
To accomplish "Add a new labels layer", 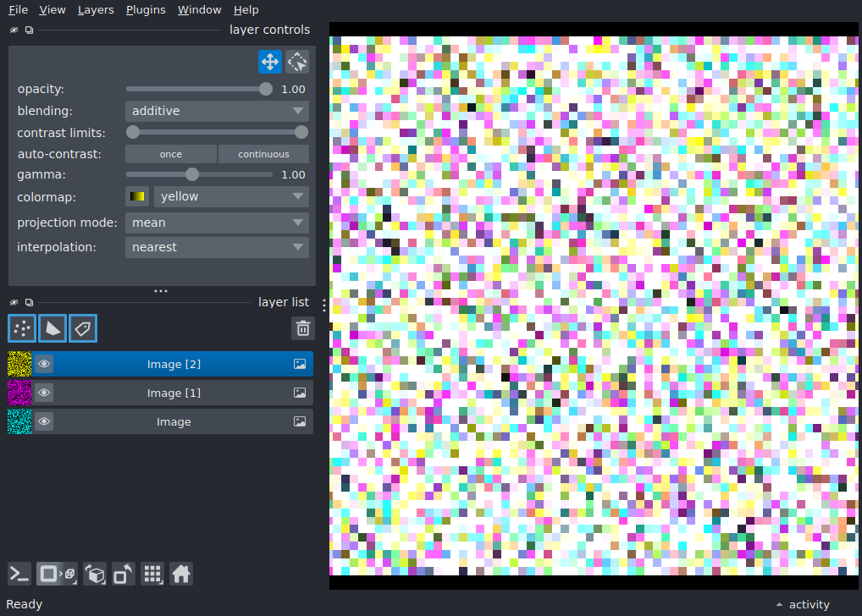I will [83, 328].
